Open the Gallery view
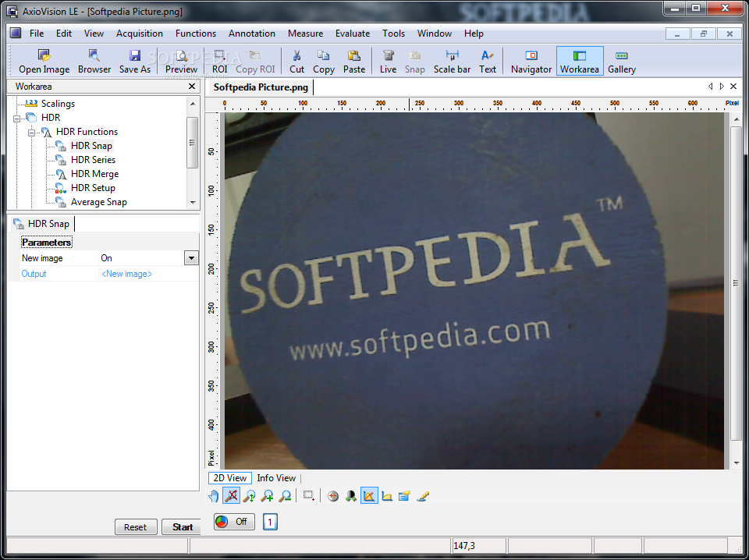749x560 pixels. tap(622, 62)
